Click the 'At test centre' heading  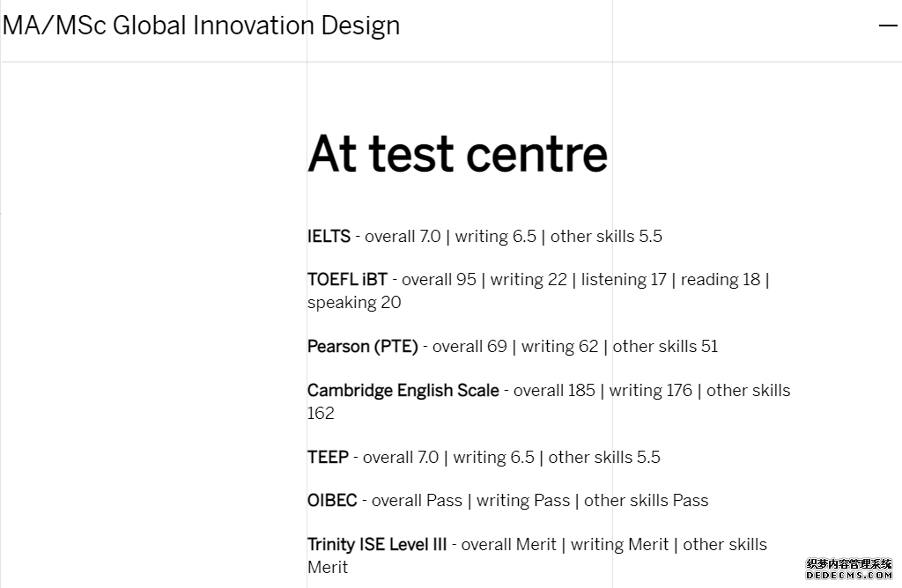[457, 154]
